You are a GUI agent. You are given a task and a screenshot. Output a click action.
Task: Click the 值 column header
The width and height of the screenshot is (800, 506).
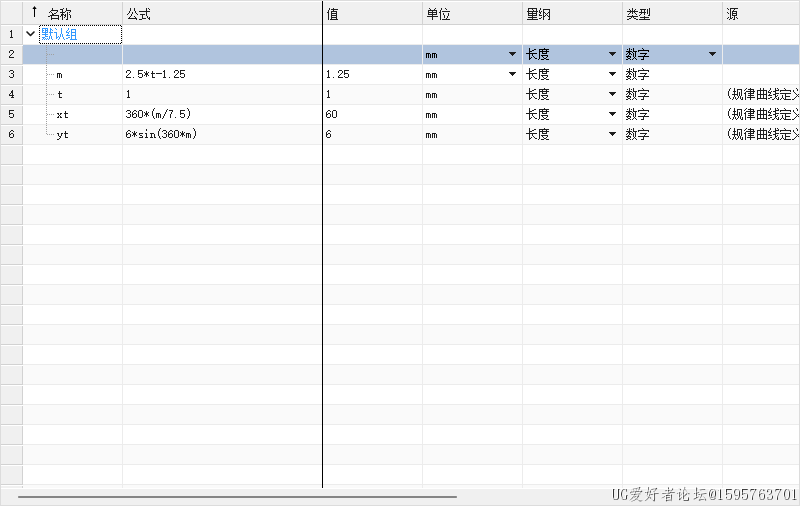pyautogui.click(x=372, y=14)
